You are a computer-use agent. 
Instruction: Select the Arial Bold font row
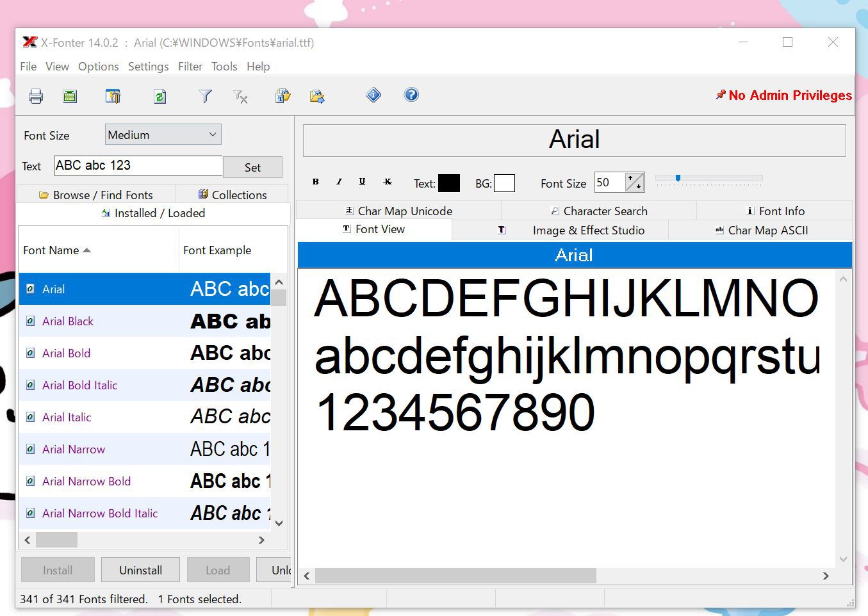[x=145, y=353]
